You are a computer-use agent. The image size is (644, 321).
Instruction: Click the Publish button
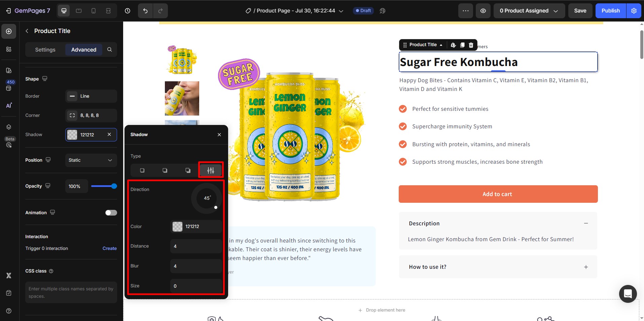(610, 11)
